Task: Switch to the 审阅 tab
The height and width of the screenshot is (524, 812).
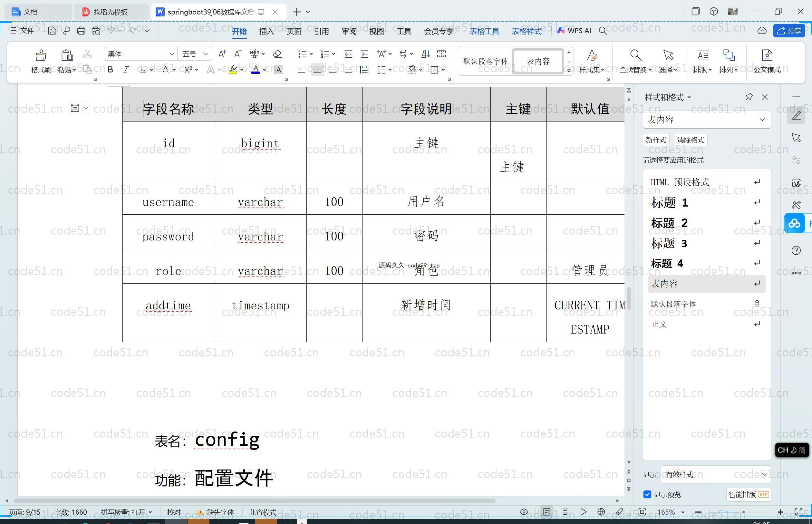Action: pyautogui.click(x=349, y=31)
